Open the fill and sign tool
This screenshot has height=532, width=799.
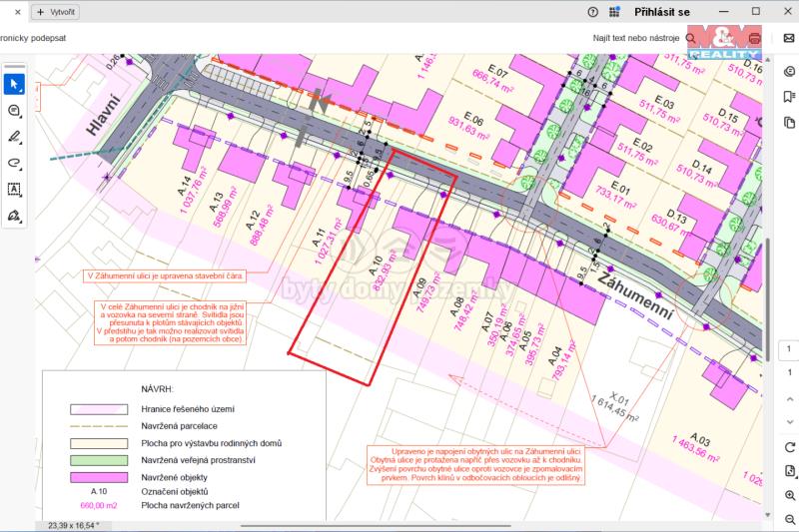click(15, 215)
